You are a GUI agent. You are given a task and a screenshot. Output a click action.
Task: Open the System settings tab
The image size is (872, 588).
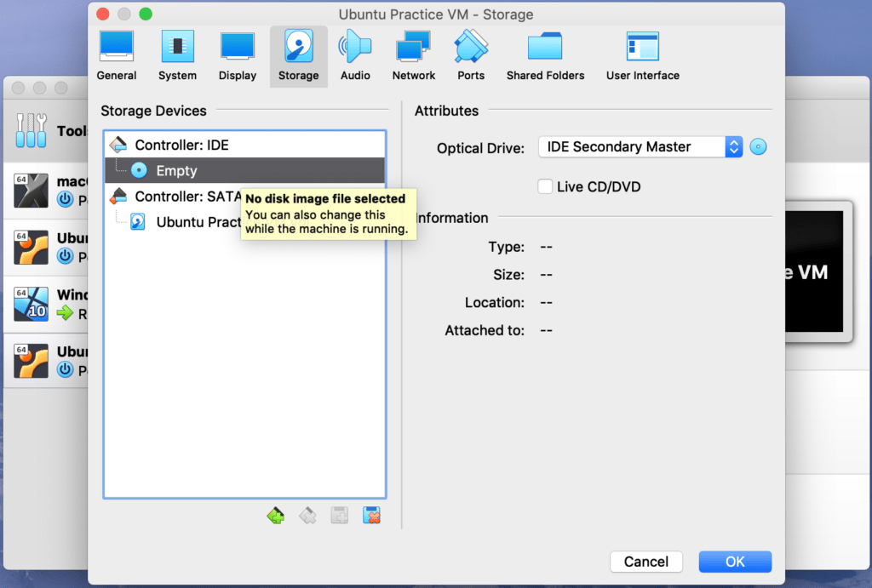pos(177,57)
